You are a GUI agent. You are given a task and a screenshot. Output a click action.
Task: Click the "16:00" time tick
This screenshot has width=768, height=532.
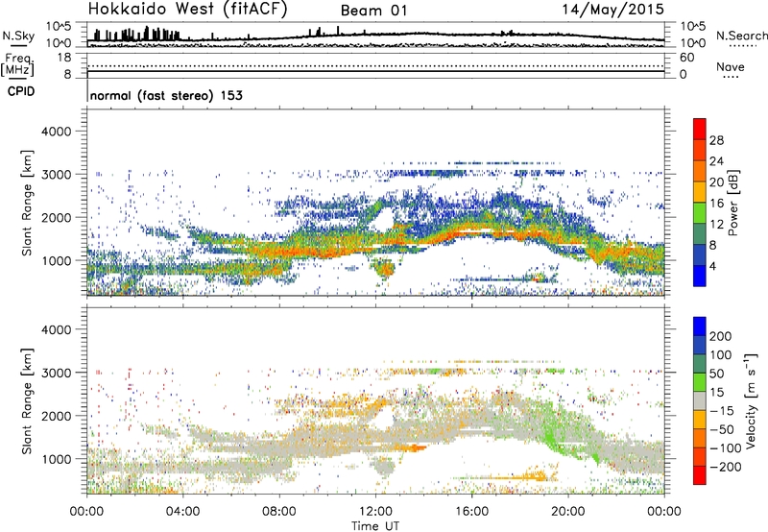pos(471,512)
